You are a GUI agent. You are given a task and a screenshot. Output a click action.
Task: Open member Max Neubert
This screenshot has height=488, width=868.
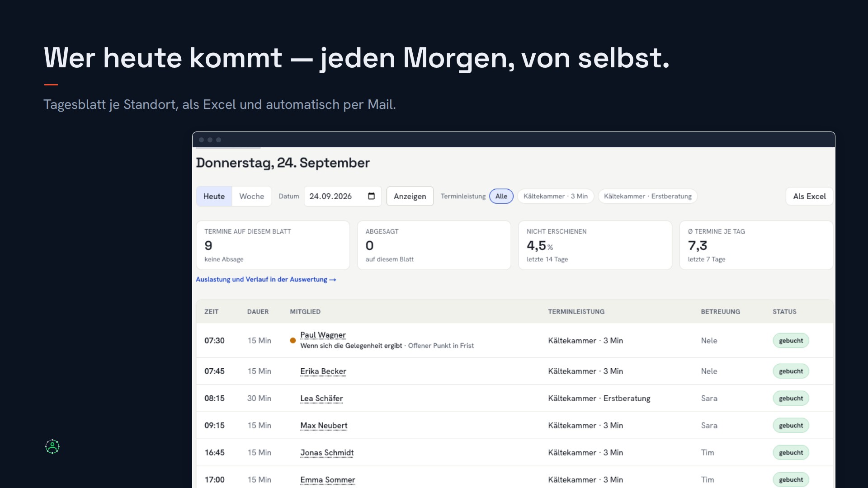click(x=324, y=425)
